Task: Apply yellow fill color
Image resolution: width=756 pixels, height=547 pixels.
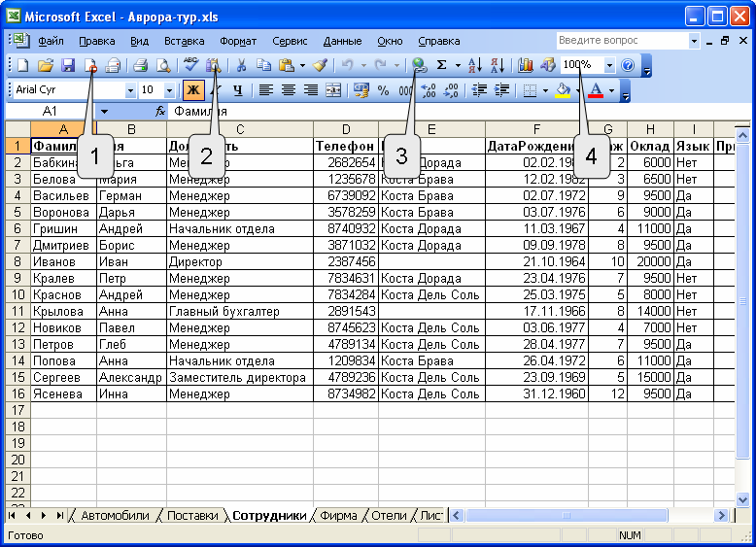Action: pos(563,90)
